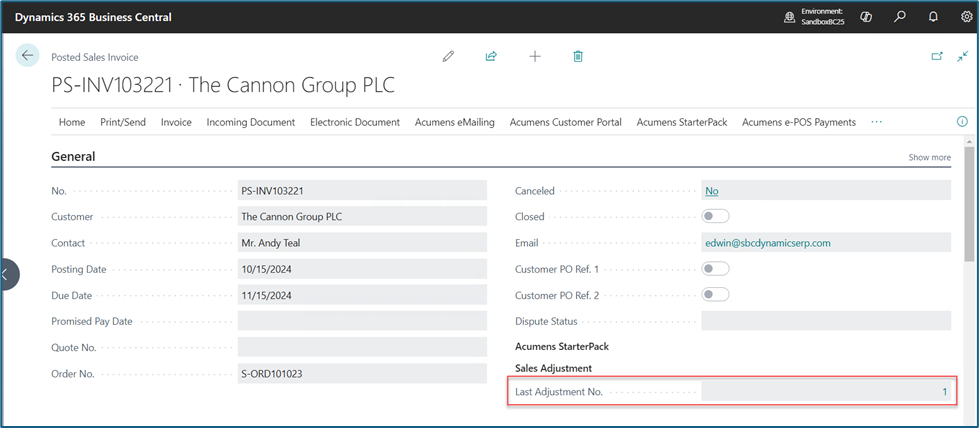The height and width of the screenshot is (428, 979).
Task: Open the share icon in header
Action: 491,56
